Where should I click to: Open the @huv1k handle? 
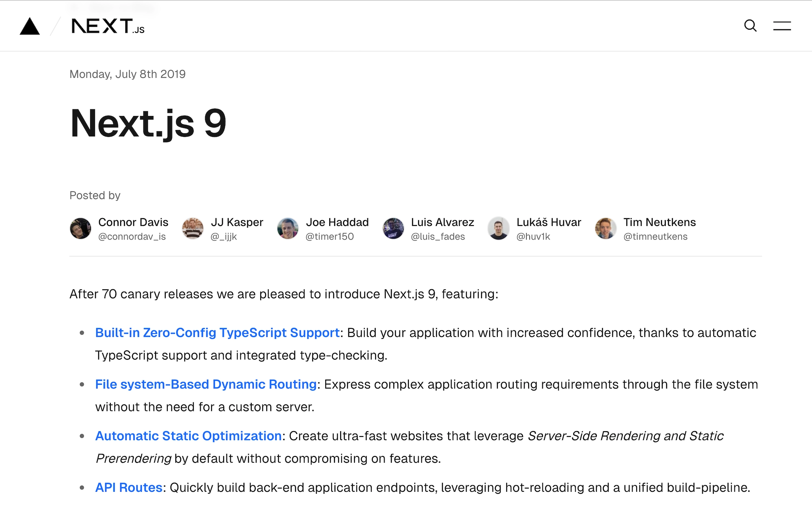(533, 237)
